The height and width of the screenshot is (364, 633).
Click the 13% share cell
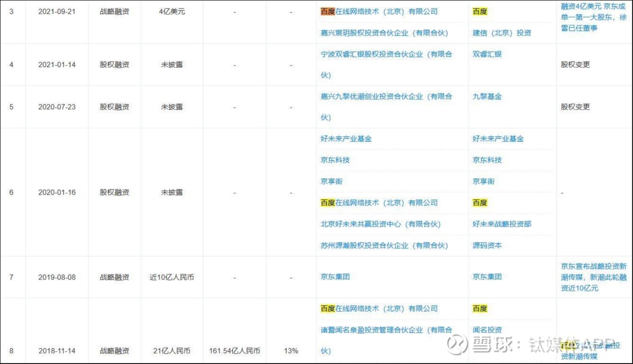291,351
